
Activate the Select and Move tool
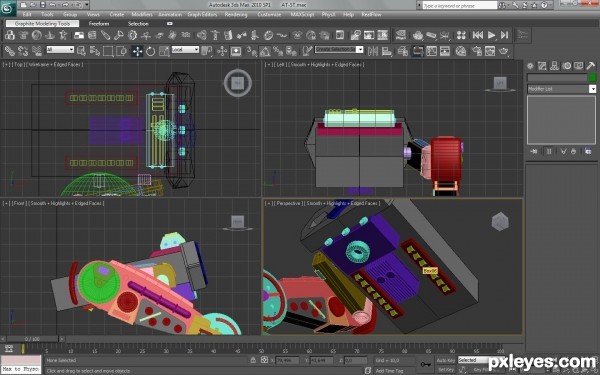pos(137,51)
